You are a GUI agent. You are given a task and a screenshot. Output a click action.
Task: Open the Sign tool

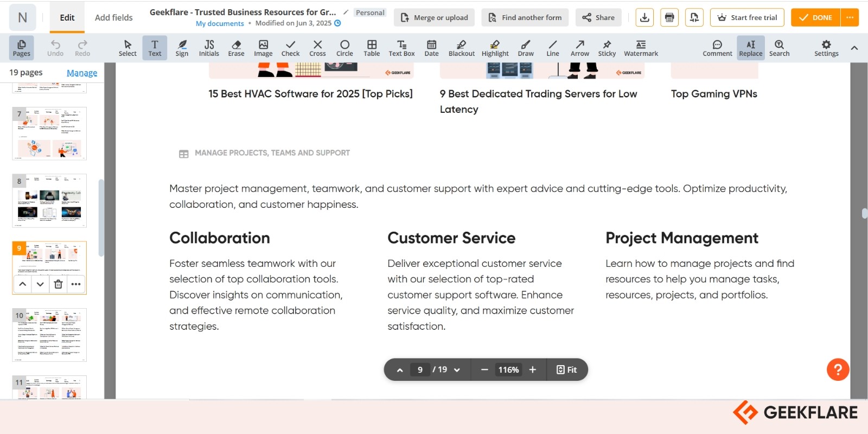(x=182, y=48)
